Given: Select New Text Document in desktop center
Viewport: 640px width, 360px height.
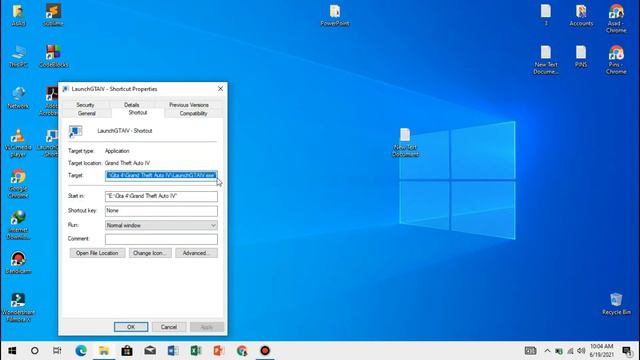Looking at the screenshot, I should tap(405, 142).
